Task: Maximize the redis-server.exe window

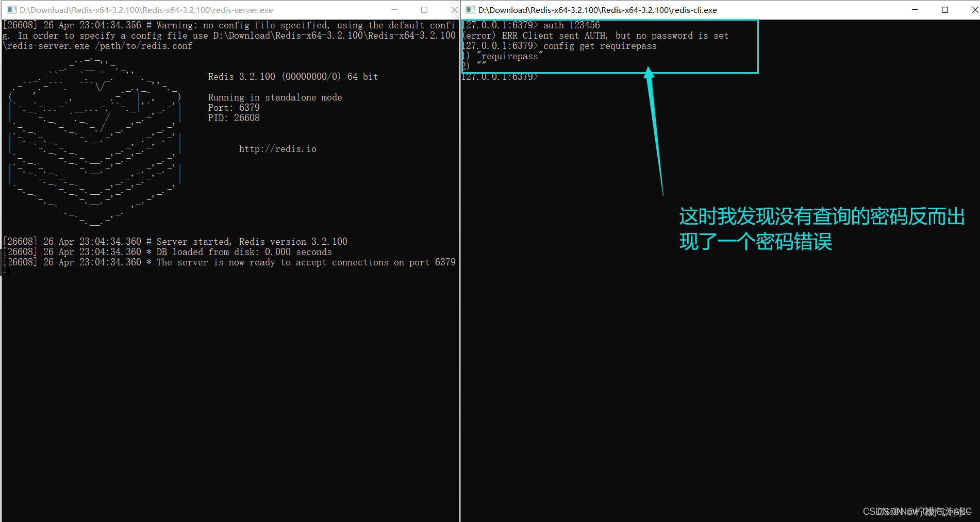Action: pos(424,10)
